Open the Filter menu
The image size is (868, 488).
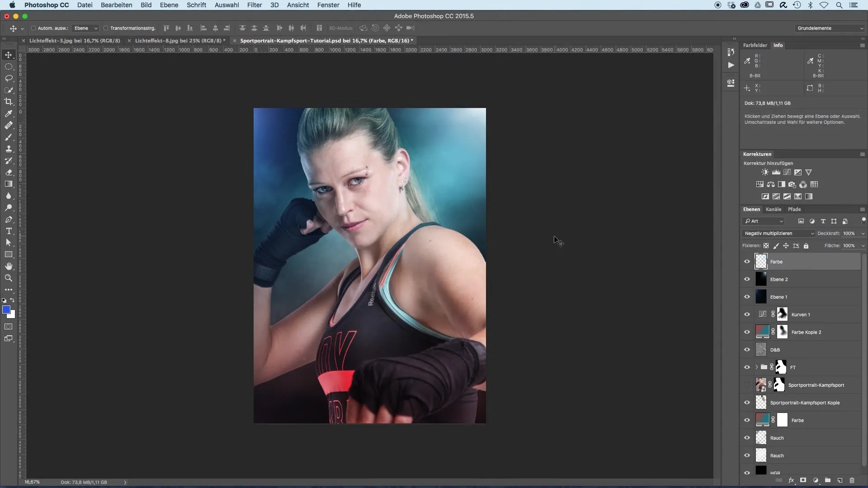click(255, 5)
